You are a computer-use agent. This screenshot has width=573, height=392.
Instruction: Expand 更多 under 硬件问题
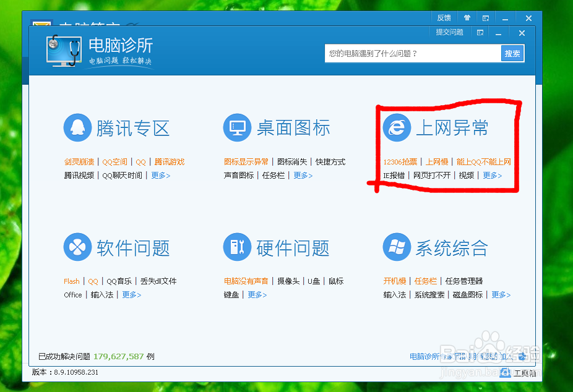257,295
